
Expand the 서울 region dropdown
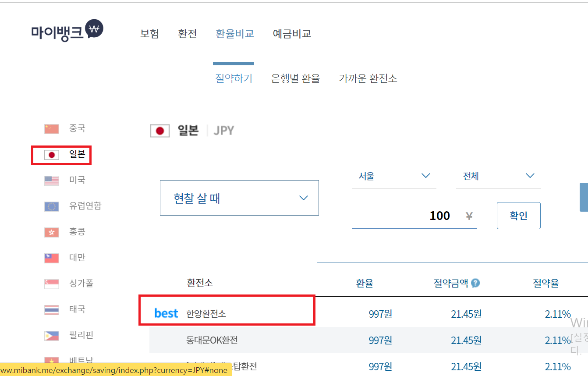click(394, 176)
